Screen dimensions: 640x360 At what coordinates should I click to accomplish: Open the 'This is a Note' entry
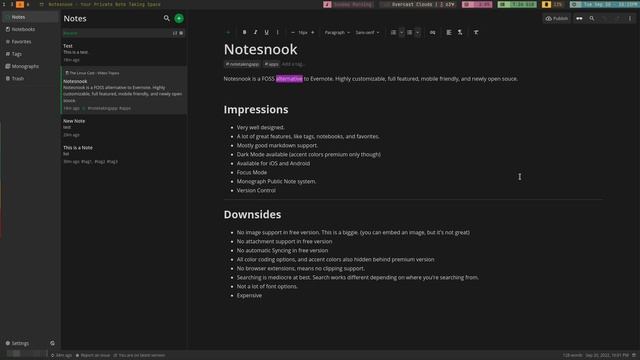[x=124, y=154]
